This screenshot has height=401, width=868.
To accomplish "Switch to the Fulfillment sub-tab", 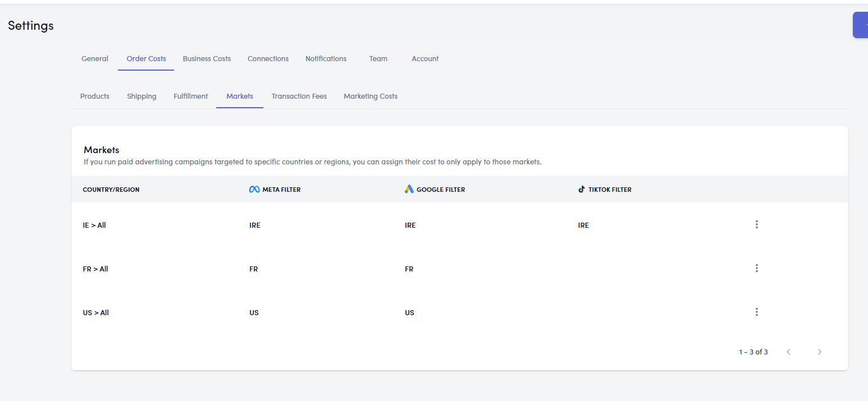I will [x=191, y=96].
